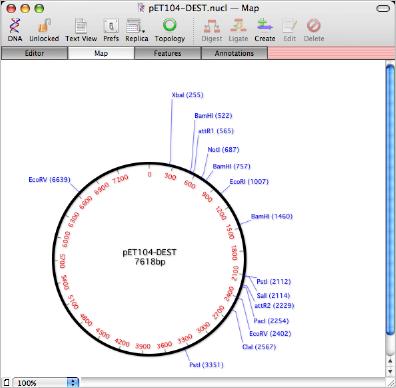Click the scroll down arrow
Image resolution: width=396 pixels, height=388 pixels.
pyautogui.click(x=390, y=371)
